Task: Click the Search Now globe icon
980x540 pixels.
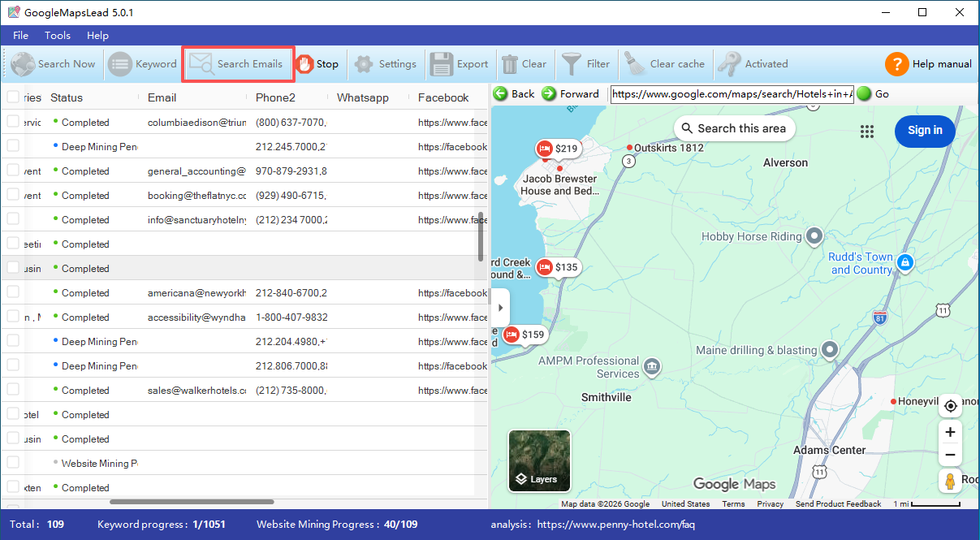Action: [x=23, y=64]
